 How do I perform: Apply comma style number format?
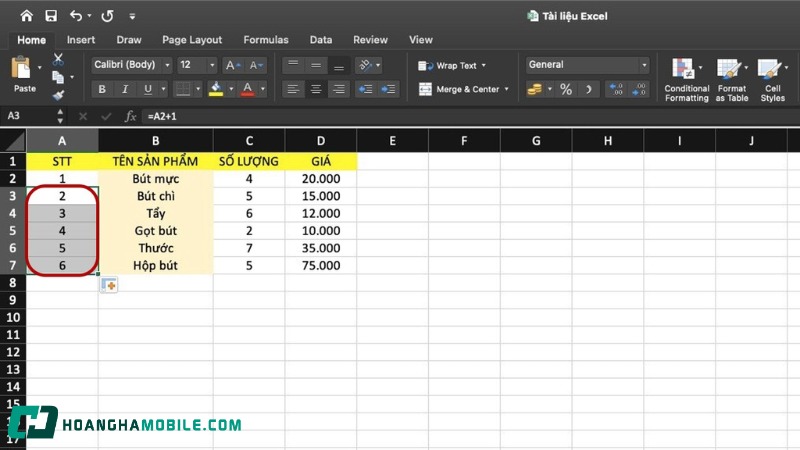tap(589, 89)
